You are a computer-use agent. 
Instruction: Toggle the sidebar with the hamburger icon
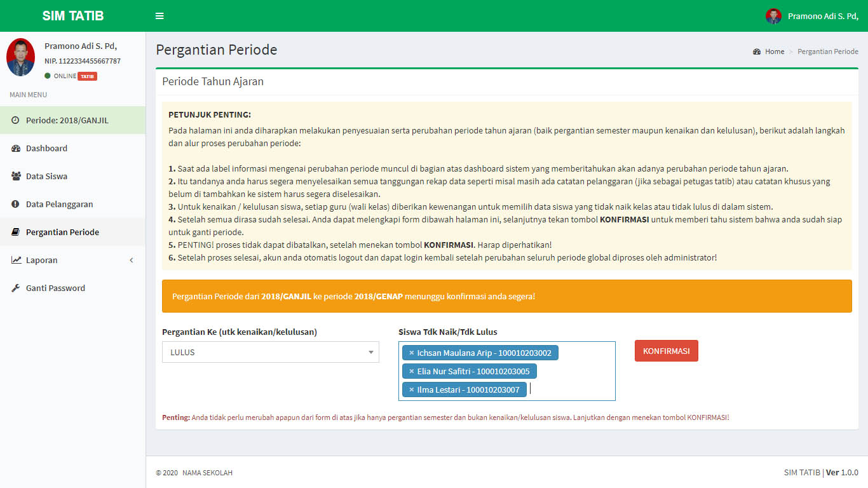pyautogui.click(x=159, y=16)
